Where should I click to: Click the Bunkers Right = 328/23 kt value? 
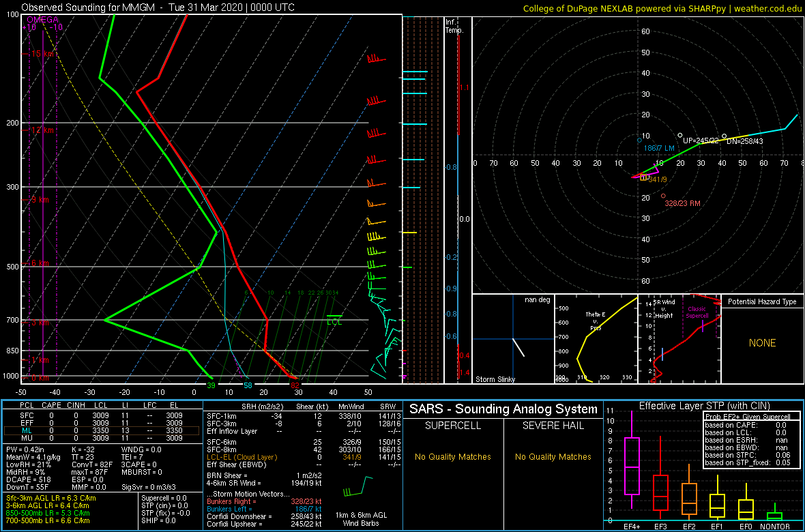[x=265, y=501]
